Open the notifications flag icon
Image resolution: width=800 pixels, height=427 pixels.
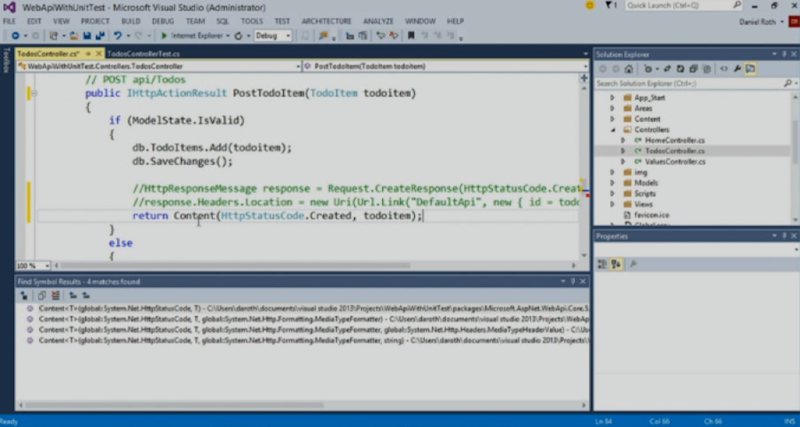pyautogui.click(x=609, y=5)
